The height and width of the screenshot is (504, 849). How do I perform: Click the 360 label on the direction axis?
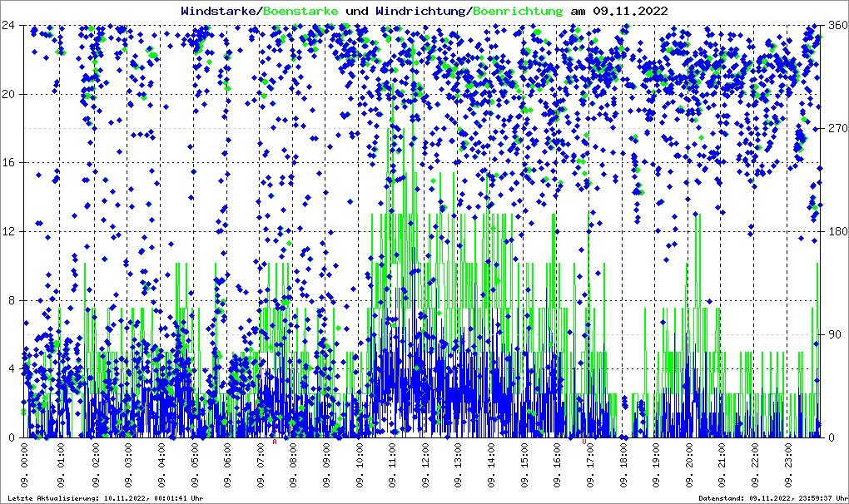pos(837,25)
